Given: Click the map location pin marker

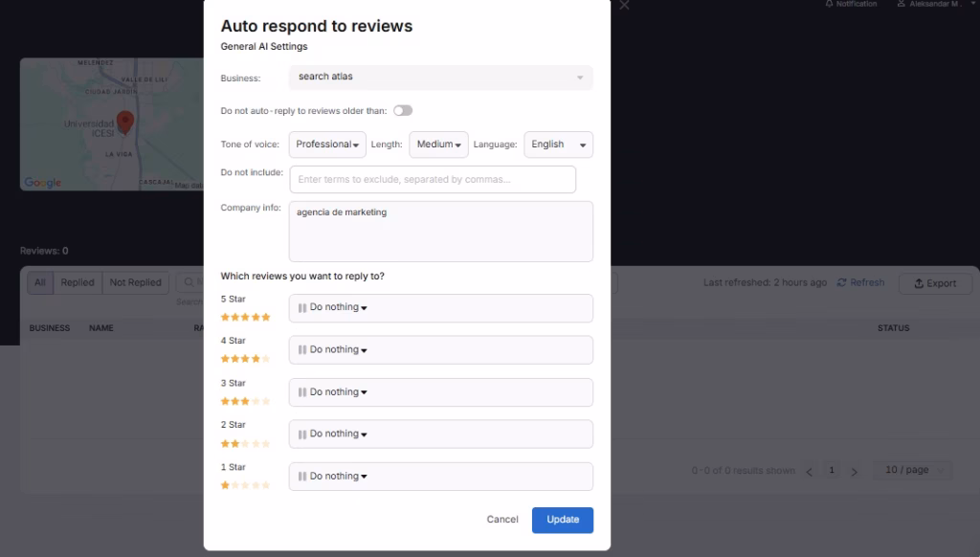Looking at the screenshot, I should 124,123.
